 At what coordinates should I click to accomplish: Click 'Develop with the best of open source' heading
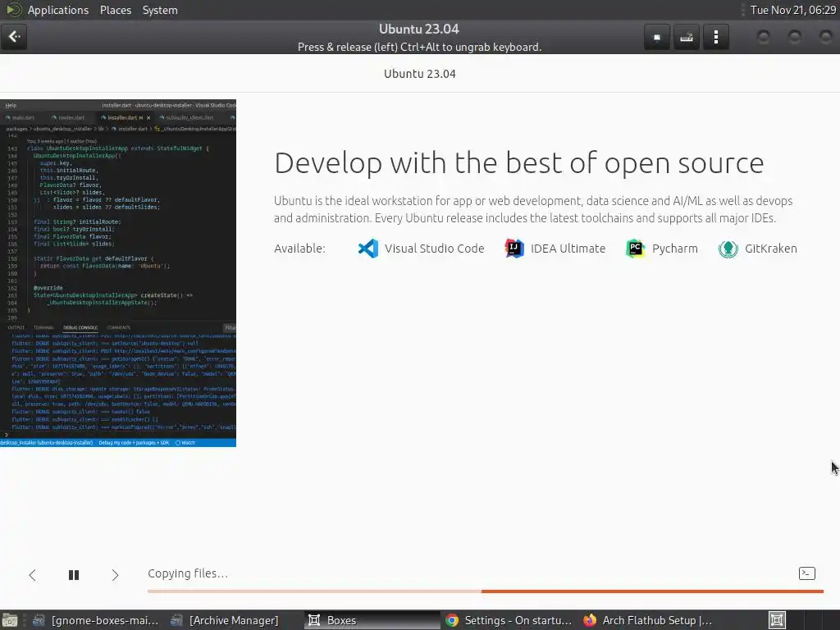(x=518, y=163)
